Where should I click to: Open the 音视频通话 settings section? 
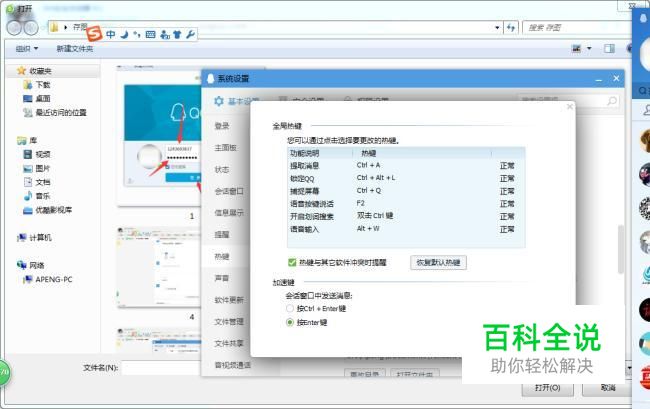click(233, 365)
